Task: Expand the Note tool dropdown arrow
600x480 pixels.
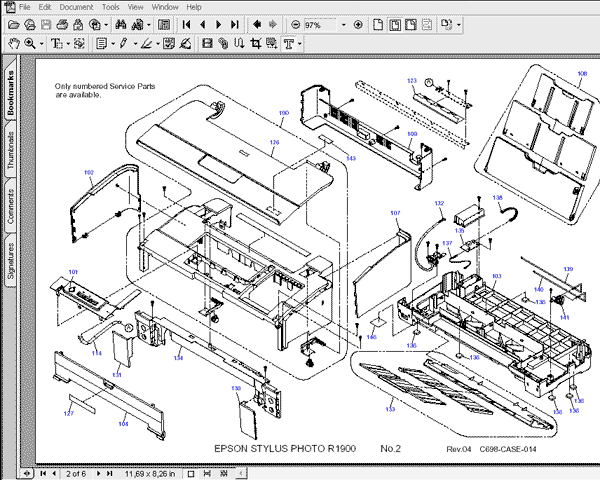Action: coord(113,44)
